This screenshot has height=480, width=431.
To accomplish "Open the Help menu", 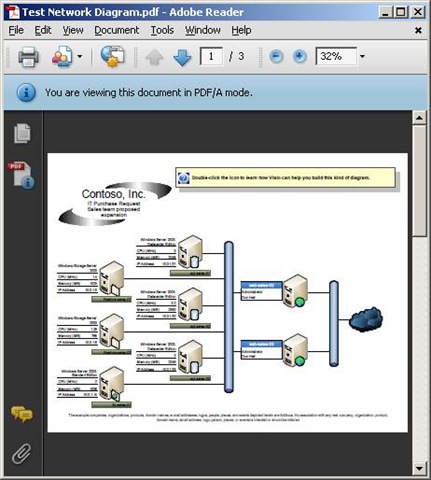I will (x=241, y=30).
